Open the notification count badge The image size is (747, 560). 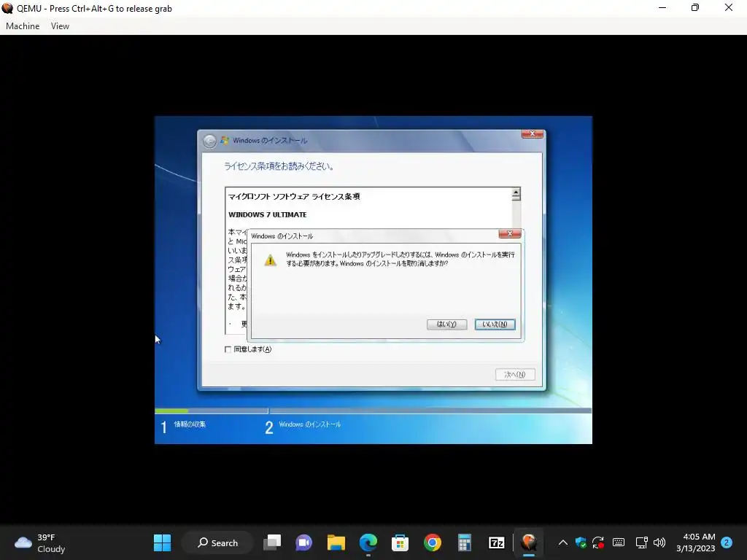727,542
